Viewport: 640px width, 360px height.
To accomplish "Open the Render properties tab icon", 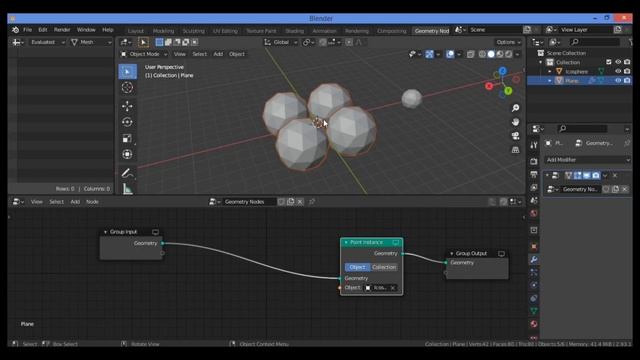I will click(x=534, y=161).
